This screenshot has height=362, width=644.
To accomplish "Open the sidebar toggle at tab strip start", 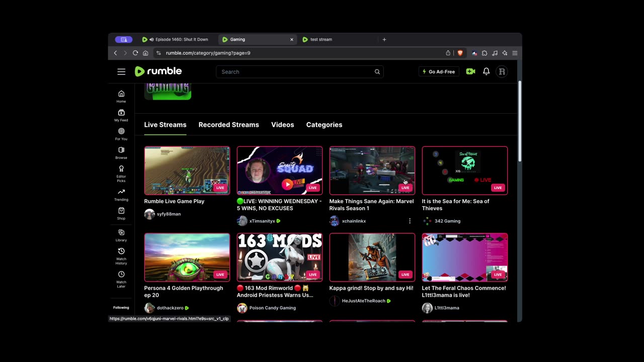I will coord(124,39).
